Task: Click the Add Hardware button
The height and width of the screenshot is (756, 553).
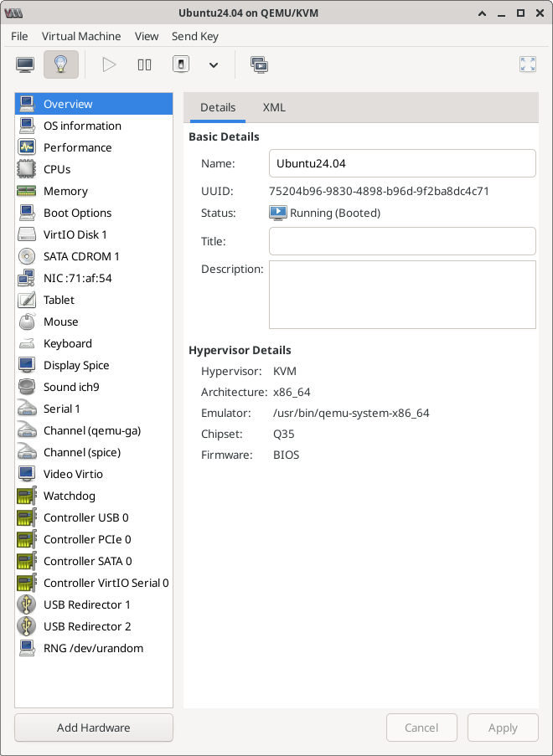Action: click(x=94, y=728)
